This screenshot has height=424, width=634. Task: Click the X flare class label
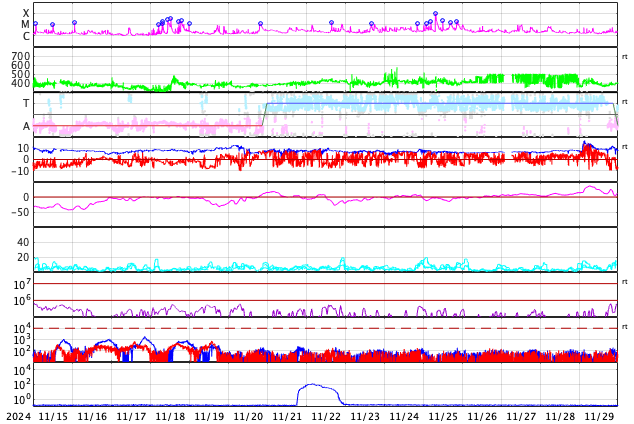coord(26,13)
